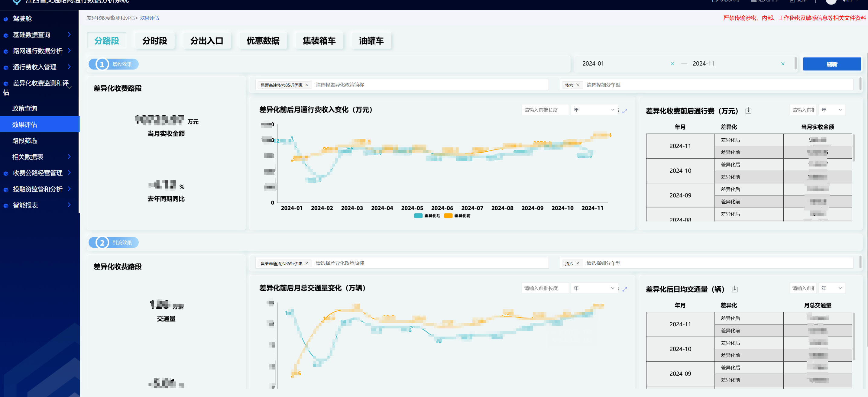Focus the 请输入前推 field of 前后通行费 table
Image resolution: width=868 pixels, height=397 pixels.
click(803, 110)
